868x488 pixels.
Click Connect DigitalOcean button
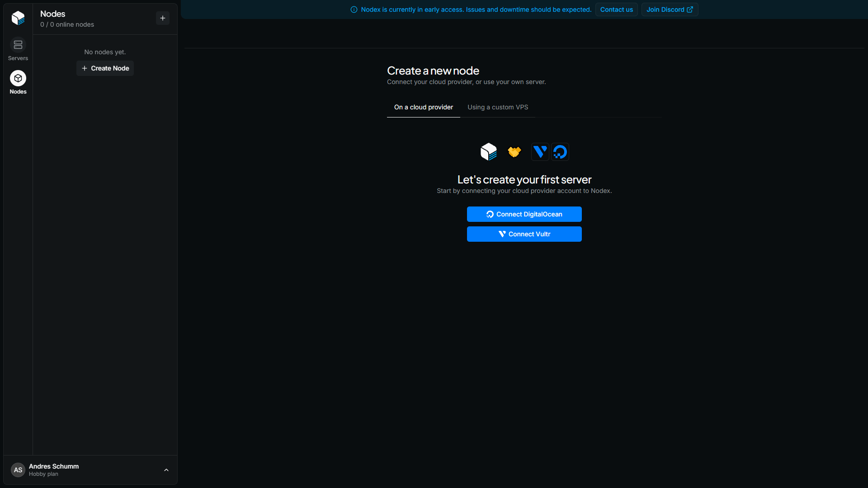pos(524,214)
